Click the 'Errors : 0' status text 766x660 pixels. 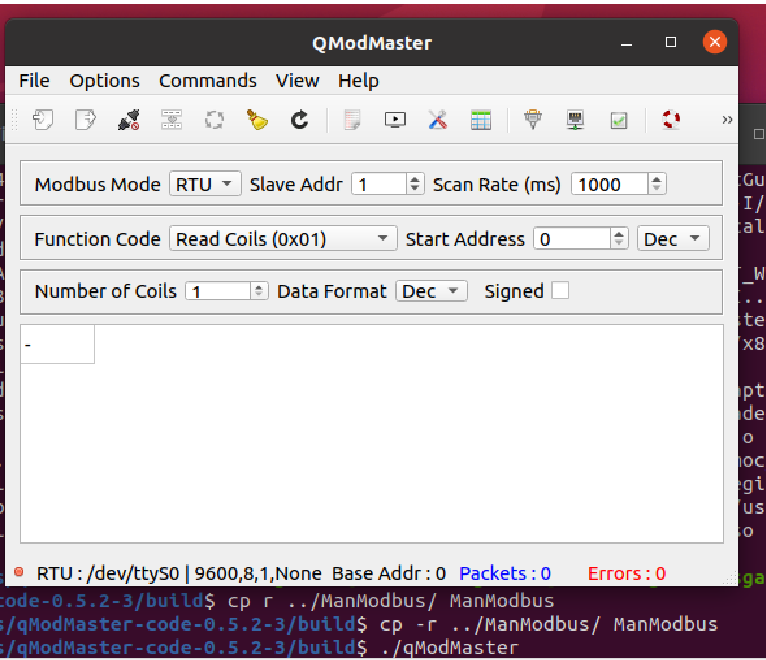(626, 573)
